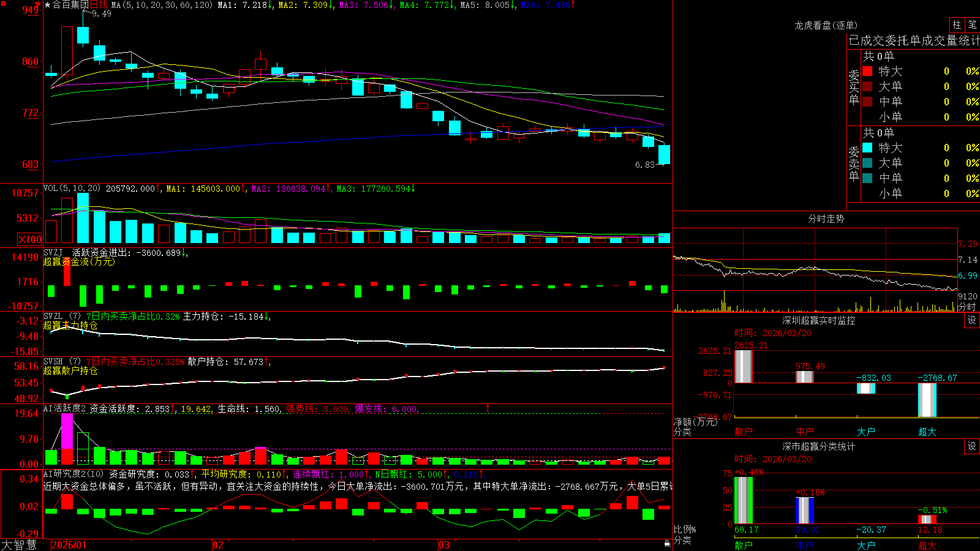Click the 深市超赢分类统计 title
This screenshot has width=980, height=551.
coord(819,446)
